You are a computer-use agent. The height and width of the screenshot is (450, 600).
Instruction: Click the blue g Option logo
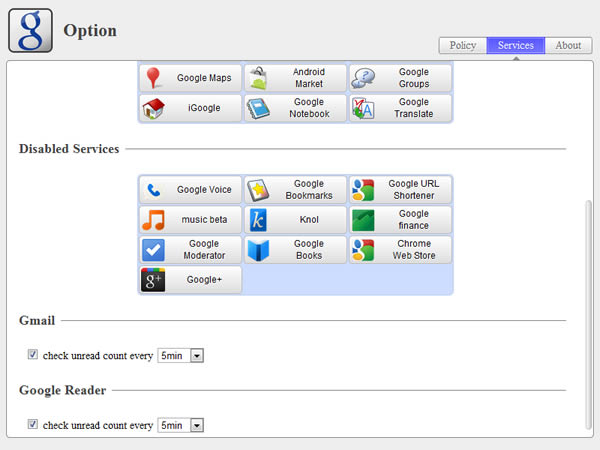coord(31,31)
